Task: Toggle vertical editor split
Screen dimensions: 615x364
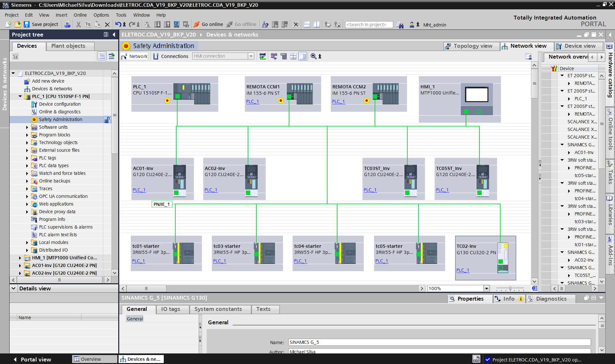Action: 317,24
